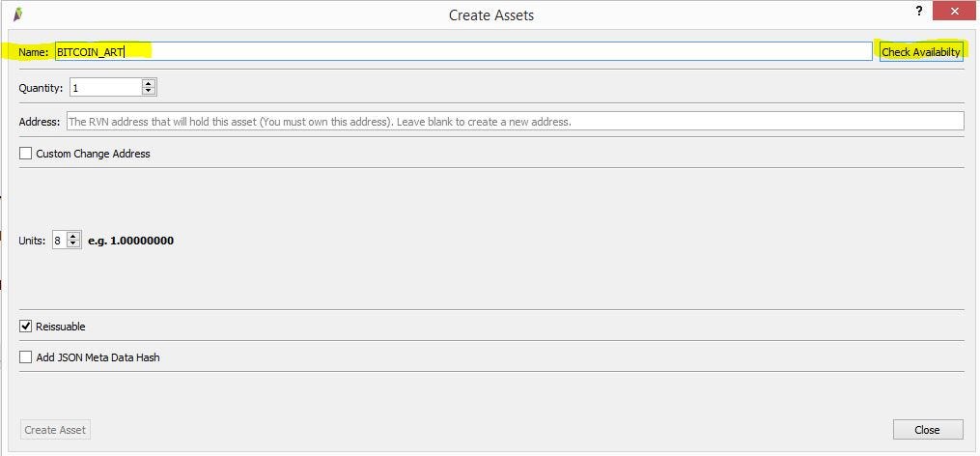Image resolution: width=980 pixels, height=456 pixels.
Task: Open the question mark help button
Action: [919, 11]
